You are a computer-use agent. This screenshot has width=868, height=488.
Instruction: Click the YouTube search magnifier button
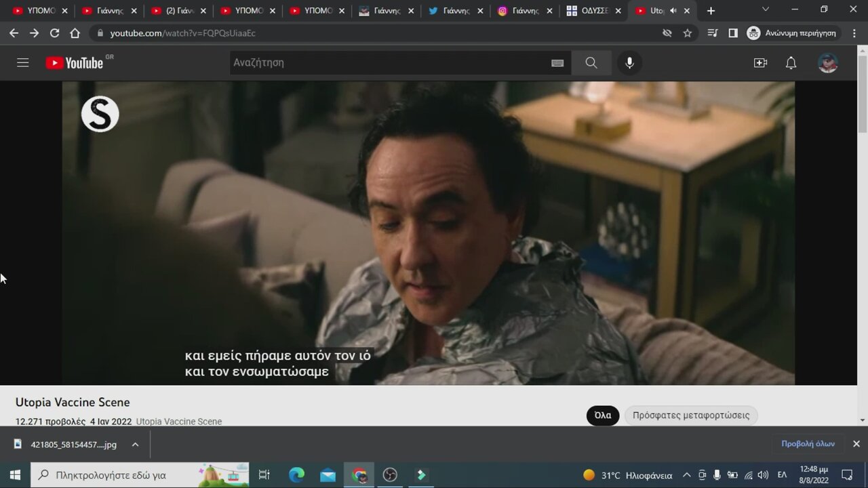591,63
